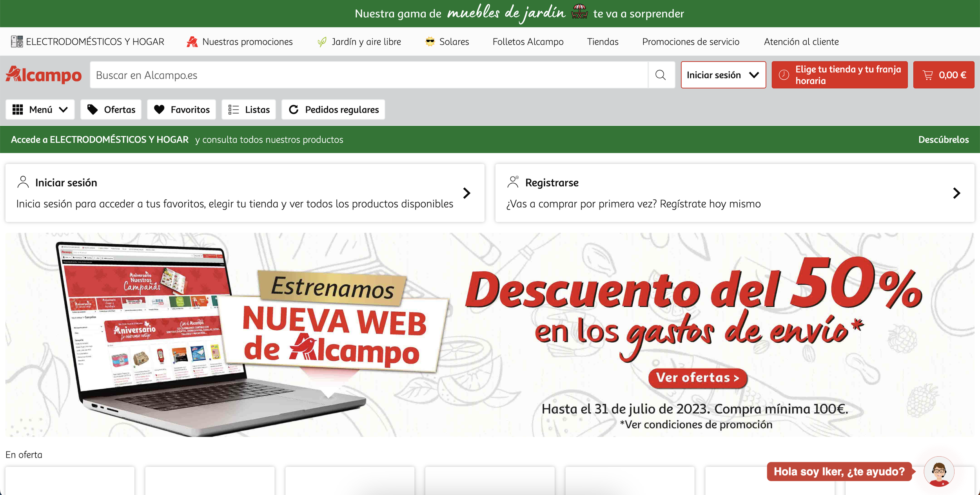The width and height of the screenshot is (980, 495).
Task: Expand the Menú dropdown
Action: [x=40, y=110]
